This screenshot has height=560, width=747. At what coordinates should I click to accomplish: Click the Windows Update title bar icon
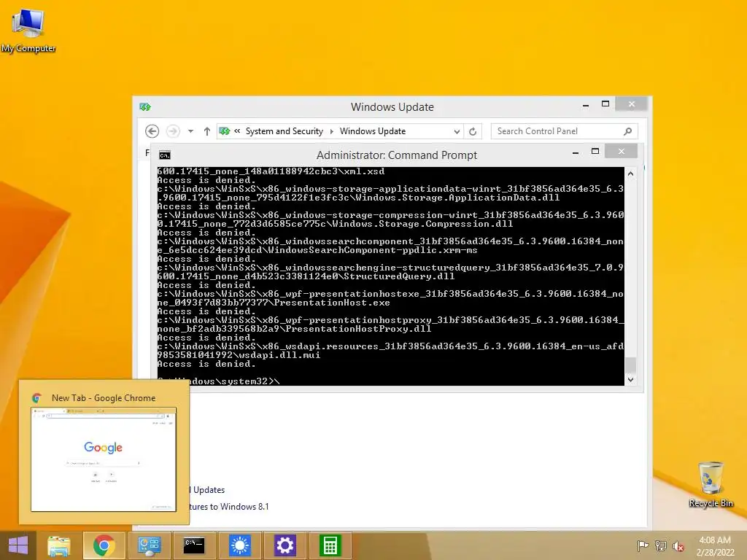pos(145,107)
